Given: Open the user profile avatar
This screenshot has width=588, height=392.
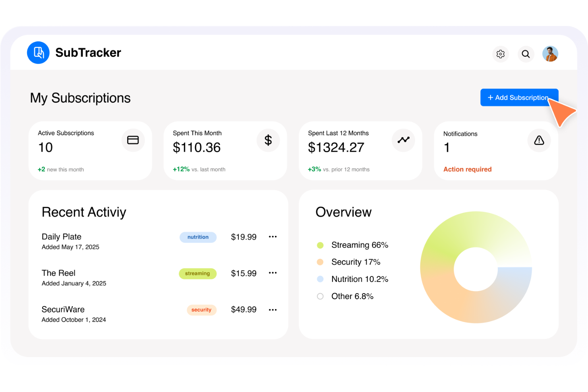Looking at the screenshot, I should [550, 54].
